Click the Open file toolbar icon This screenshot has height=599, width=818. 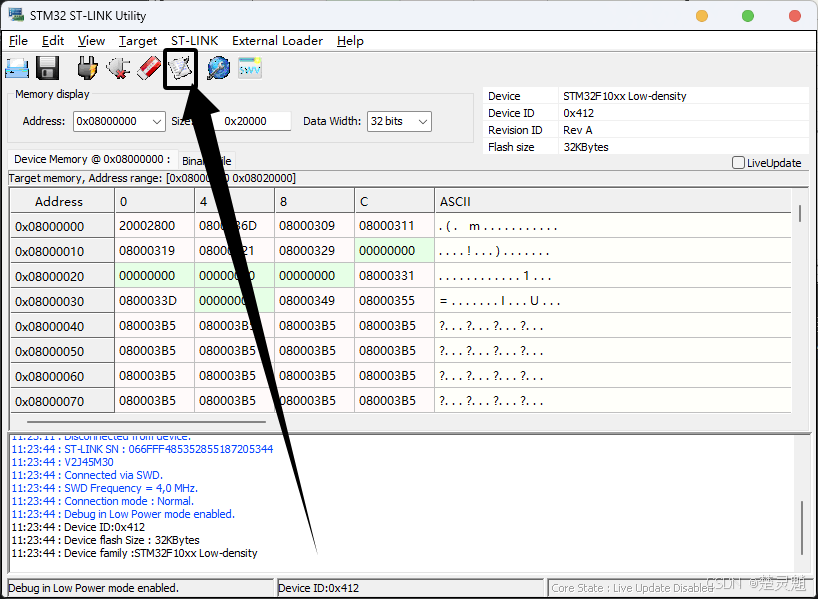(x=17, y=68)
